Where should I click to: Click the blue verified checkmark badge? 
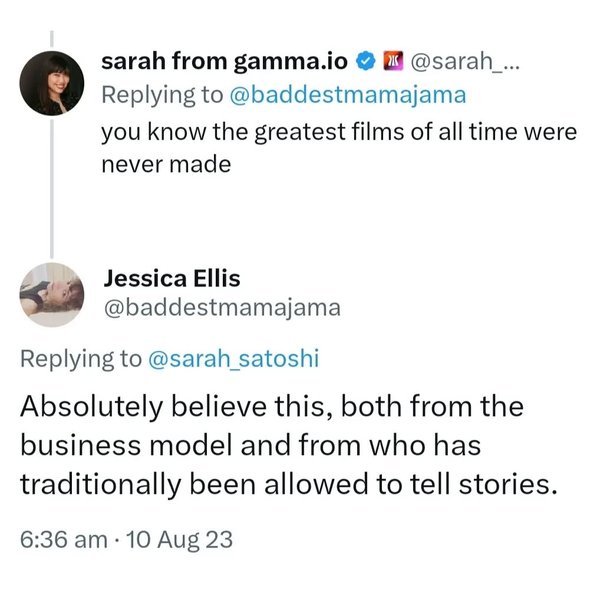(367, 62)
